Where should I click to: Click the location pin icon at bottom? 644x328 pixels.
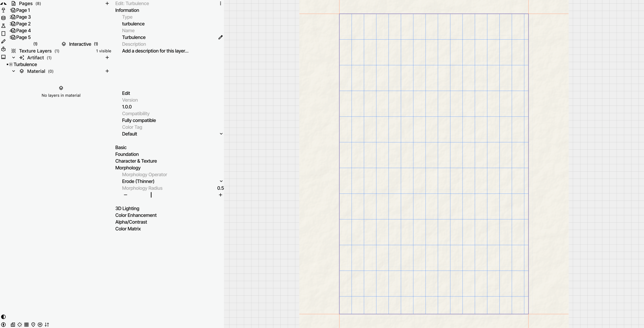tap(33, 325)
